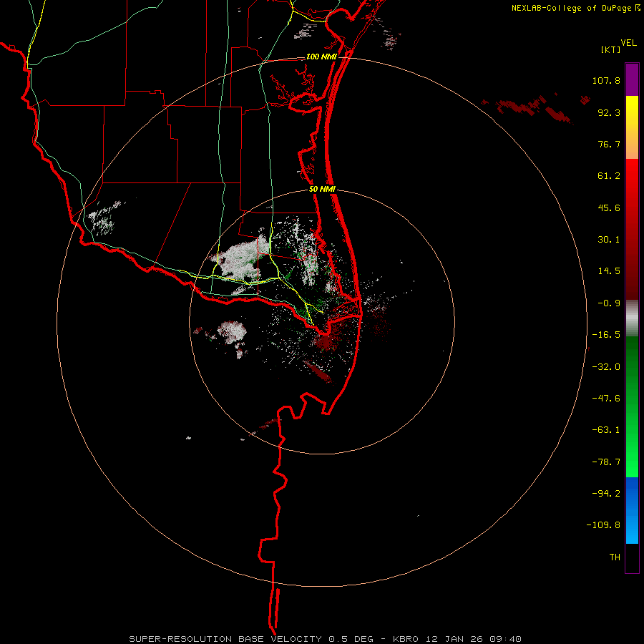Click the [KT] units label
This screenshot has height=644, width=644.
point(611,49)
